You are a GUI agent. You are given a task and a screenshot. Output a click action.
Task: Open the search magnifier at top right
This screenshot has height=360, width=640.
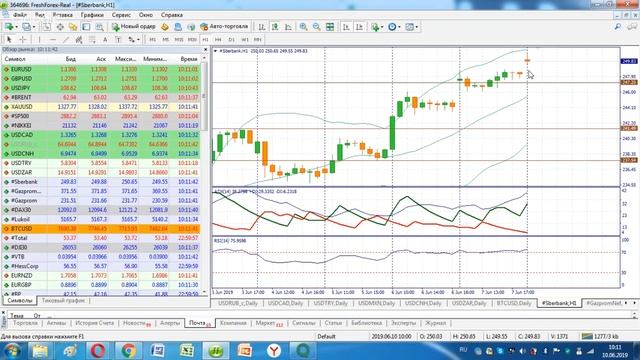(618, 27)
